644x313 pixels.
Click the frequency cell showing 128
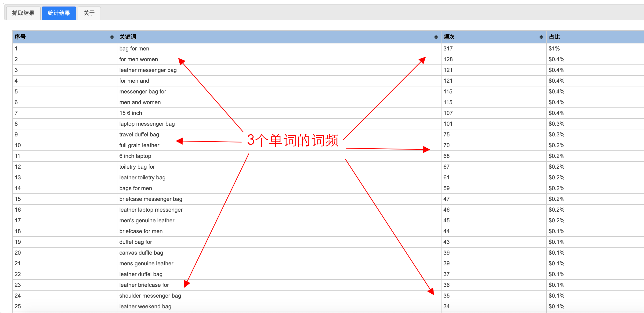tap(448, 59)
